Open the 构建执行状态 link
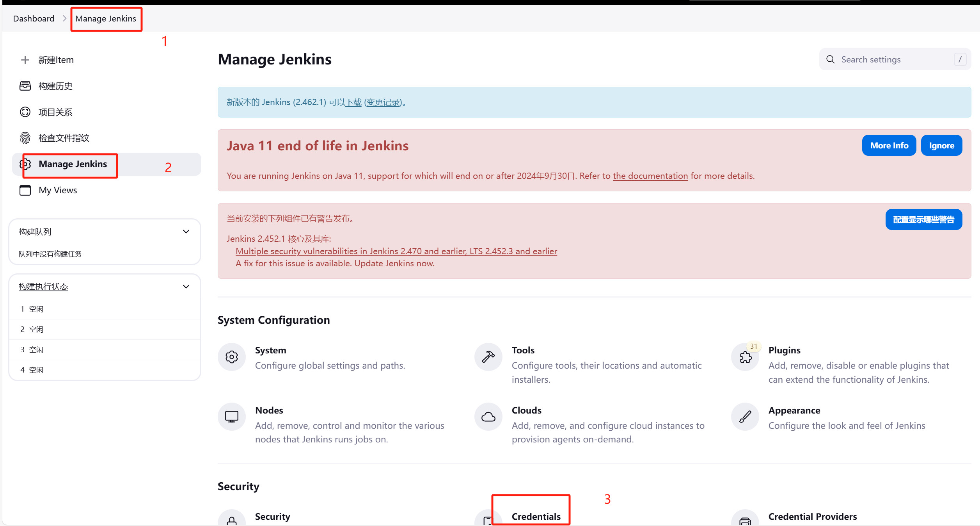980x526 pixels. tap(43, 287)
